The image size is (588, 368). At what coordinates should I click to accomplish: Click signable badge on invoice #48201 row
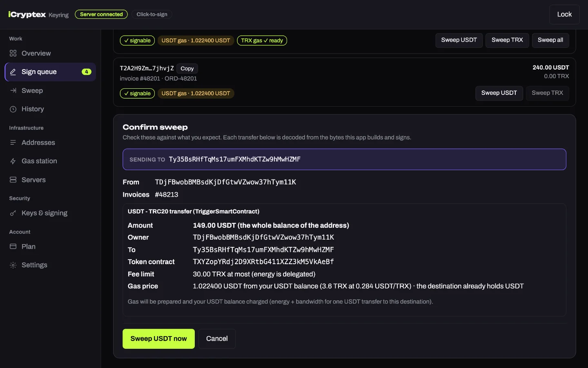[x=137, y=94]
